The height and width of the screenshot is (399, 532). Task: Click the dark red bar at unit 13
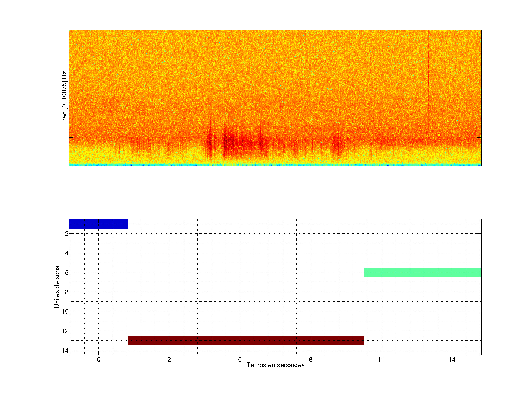[x=245, y=340]
